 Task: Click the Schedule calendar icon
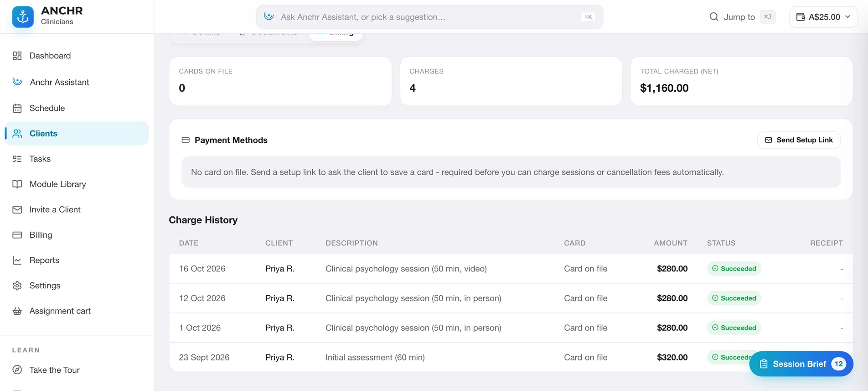coord(17,108)
